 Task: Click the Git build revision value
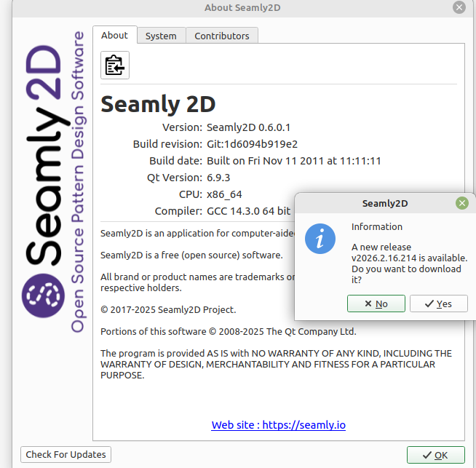(x=252, y=144)
